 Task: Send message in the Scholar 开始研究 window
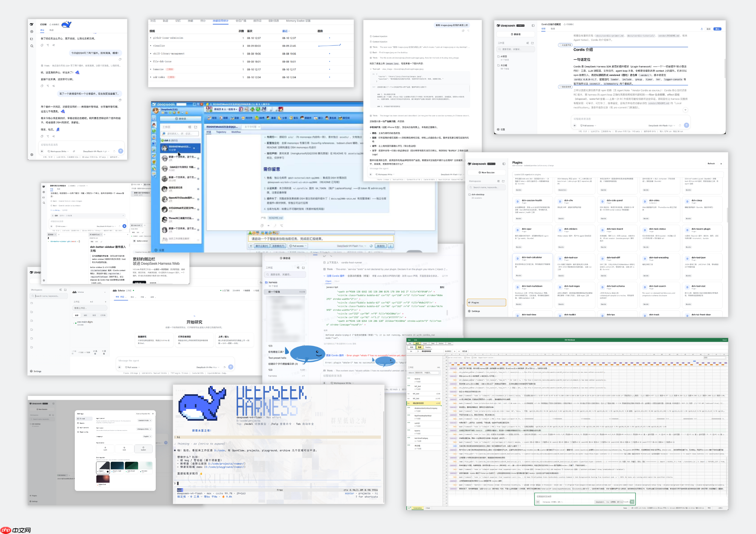(231, 367)
